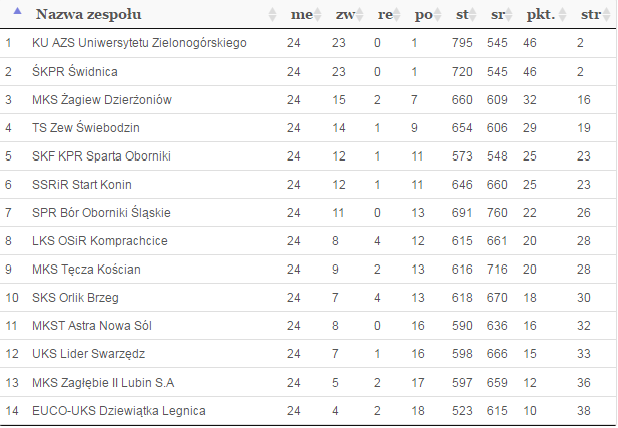Select ŚKPR Świdnica team name
This screenshot has width=618, height=428.
tap(75, 71)
